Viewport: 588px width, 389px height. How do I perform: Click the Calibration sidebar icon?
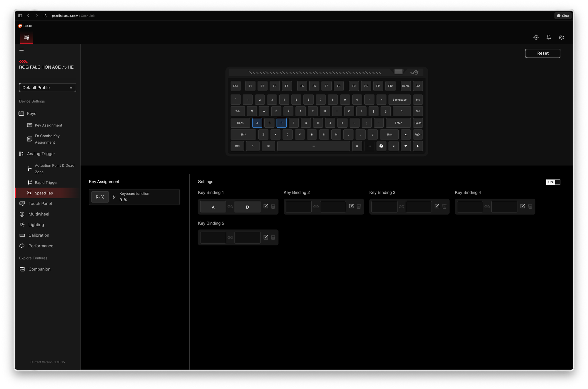22,235
